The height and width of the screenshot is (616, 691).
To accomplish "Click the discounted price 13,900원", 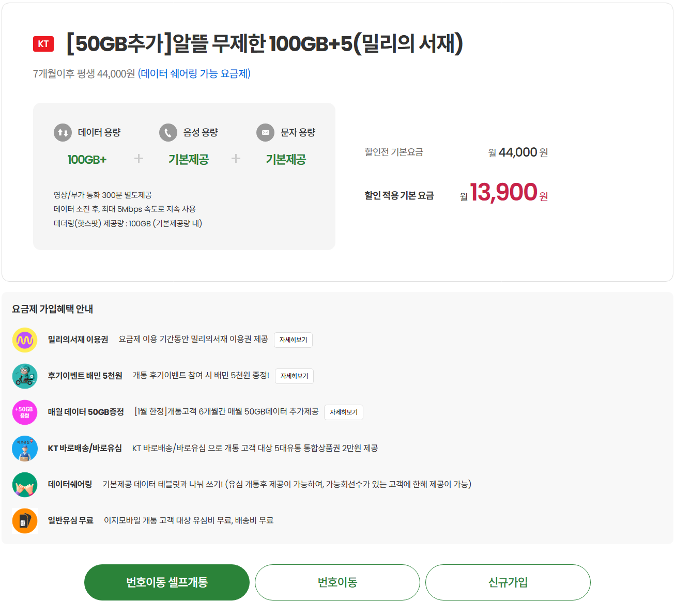I will (x=504, y=193).
